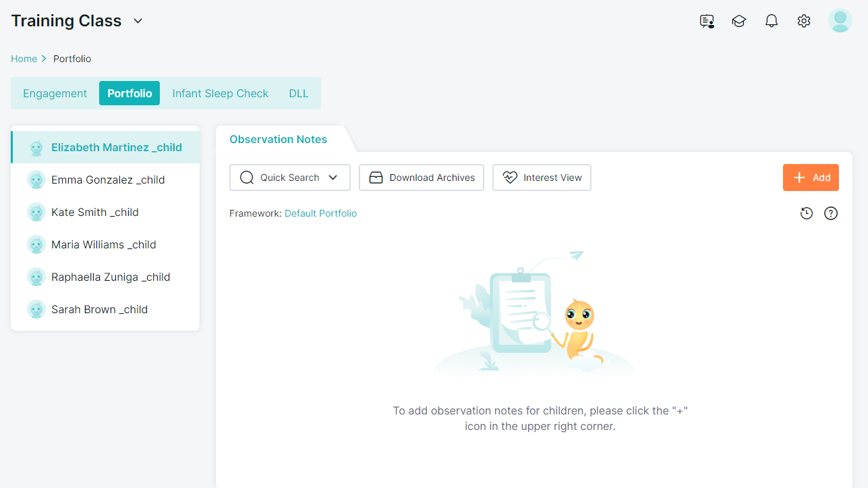Go to Home in the breadcrumb

(24, 59)
